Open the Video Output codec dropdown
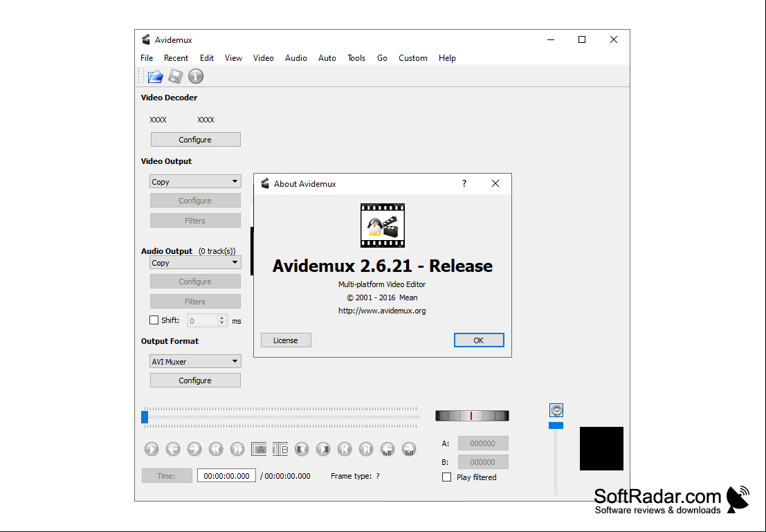Viewport: 766px width, 532px height. pos(195,182)
